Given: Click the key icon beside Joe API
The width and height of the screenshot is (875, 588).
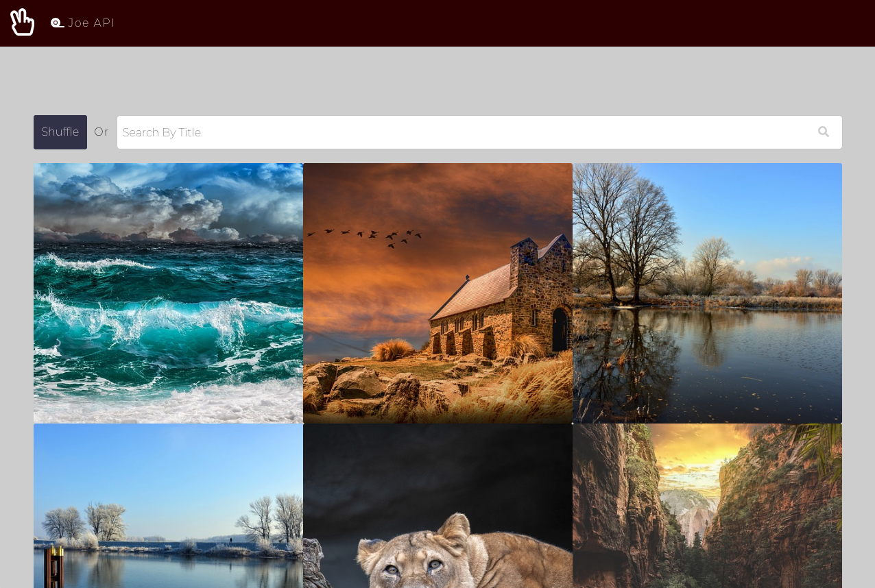Looking at the screenshot, I should click(58, 23).
